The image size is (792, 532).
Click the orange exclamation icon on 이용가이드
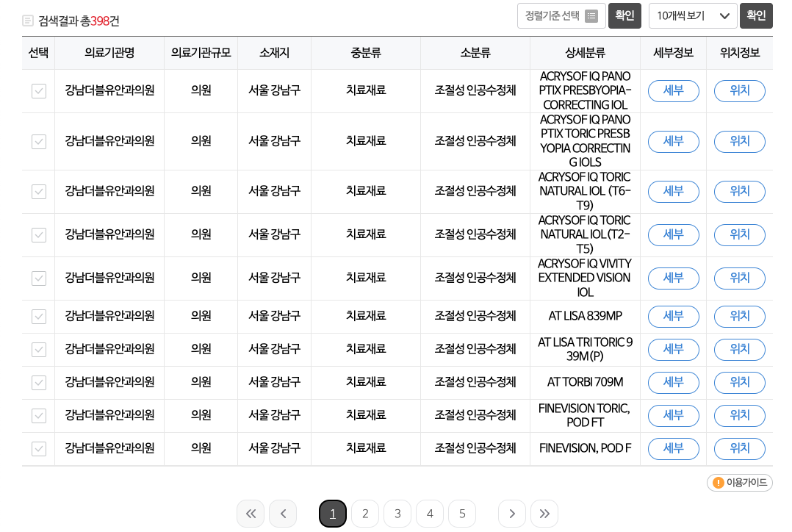[719, 483]
